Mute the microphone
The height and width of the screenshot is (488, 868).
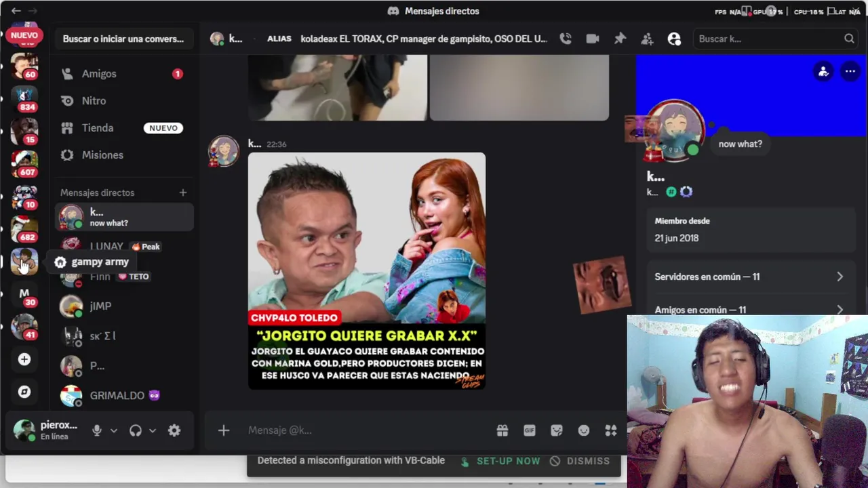coord(97,430)
